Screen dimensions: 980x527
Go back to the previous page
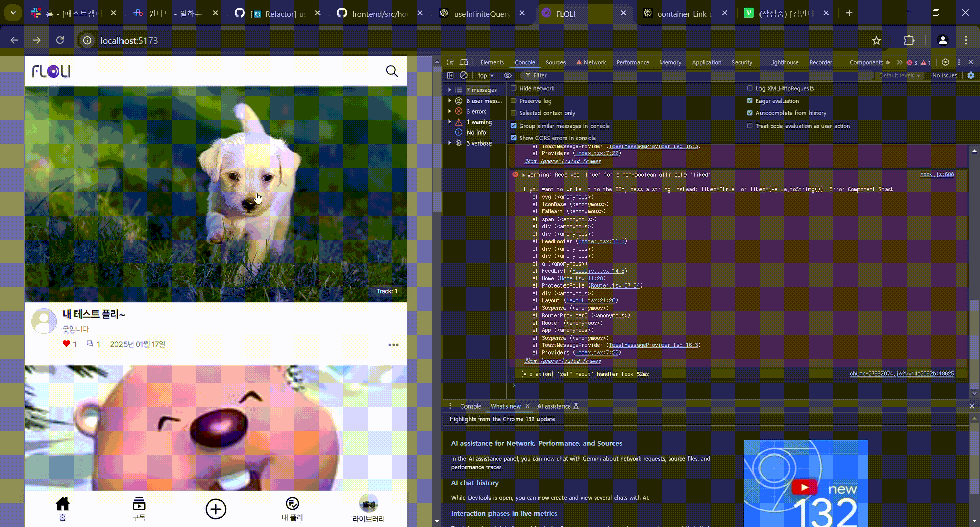(x=14, y=40)
